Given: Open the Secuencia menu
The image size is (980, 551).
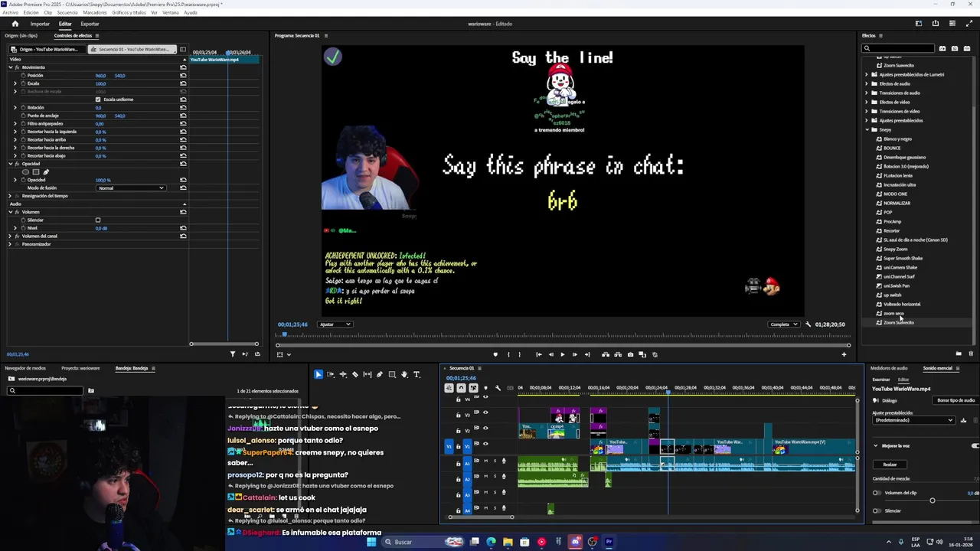Looking at the screenshot, I should 67,12.
